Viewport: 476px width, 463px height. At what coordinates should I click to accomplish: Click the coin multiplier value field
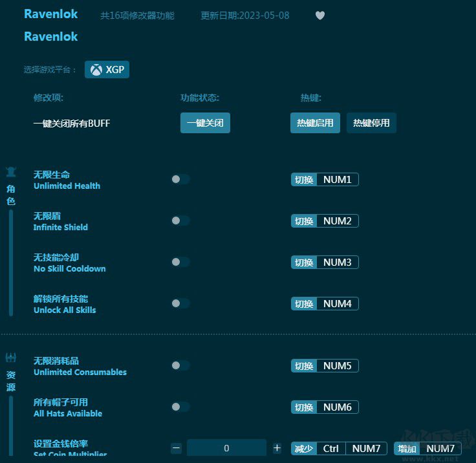[226, 448]
